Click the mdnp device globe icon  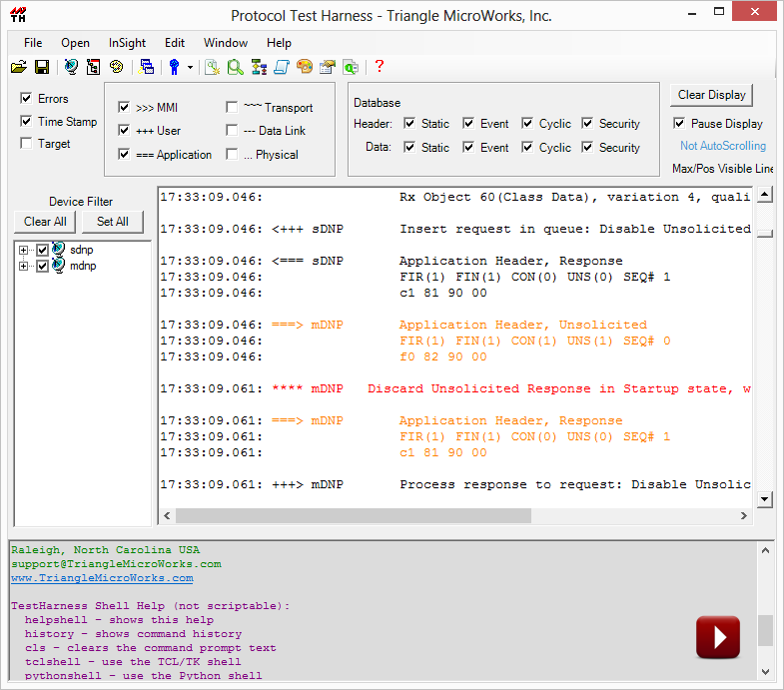[59, 265]
